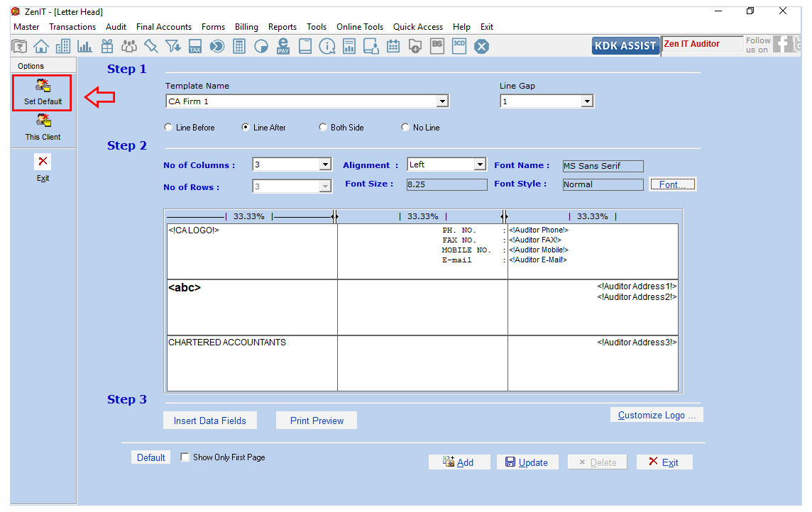Click the BS balance sheet toolbar icon

(x=437, y=45)
